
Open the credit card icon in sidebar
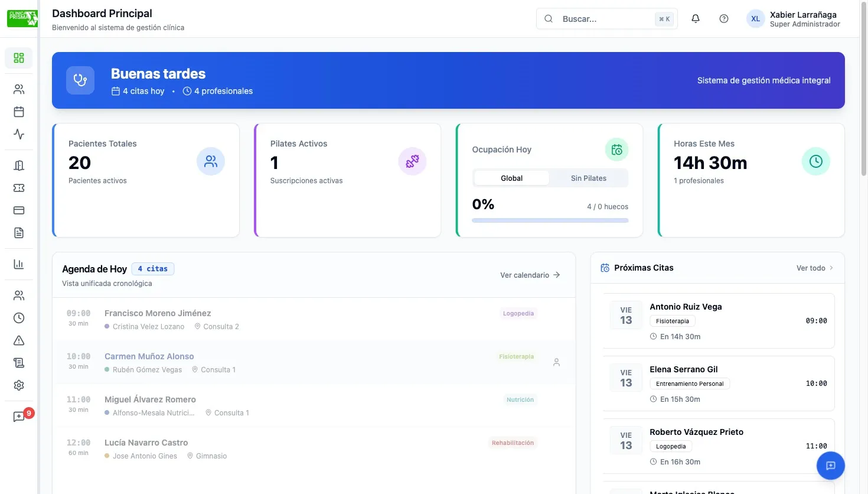pos(19,210)
